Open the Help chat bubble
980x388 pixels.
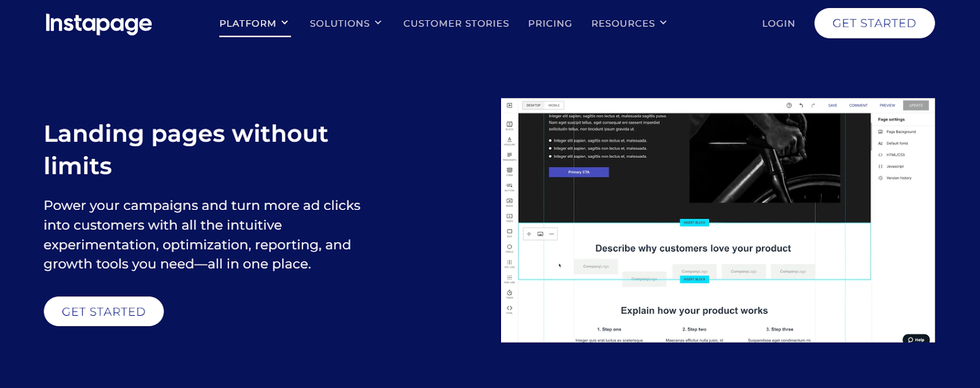tap(916, 340)
